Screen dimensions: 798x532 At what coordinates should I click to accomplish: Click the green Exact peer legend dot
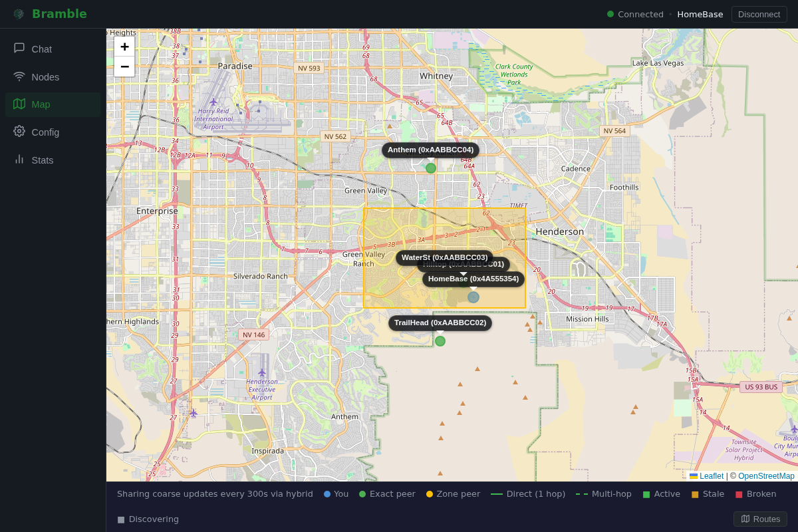(x=362, y=494)
